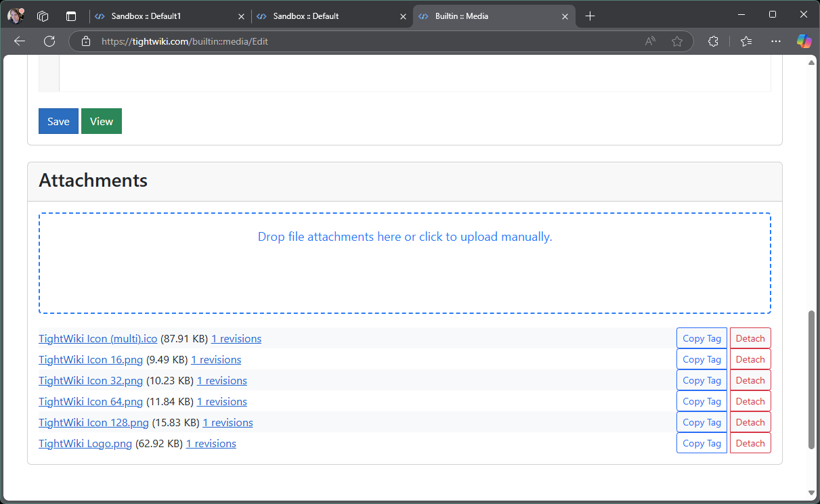
Task: Open the Copilot icon in the toolbar
Action: [x=804, y=41]
